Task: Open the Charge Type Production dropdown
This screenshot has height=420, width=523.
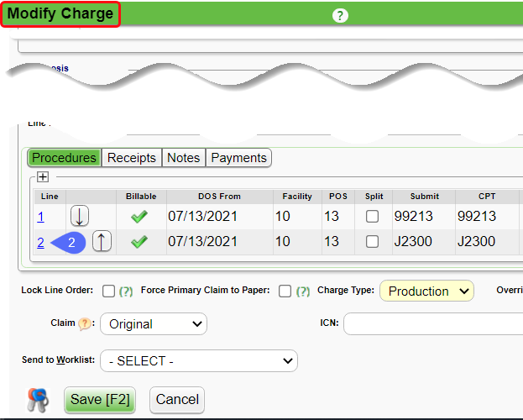Action: (x=426, y=291)
